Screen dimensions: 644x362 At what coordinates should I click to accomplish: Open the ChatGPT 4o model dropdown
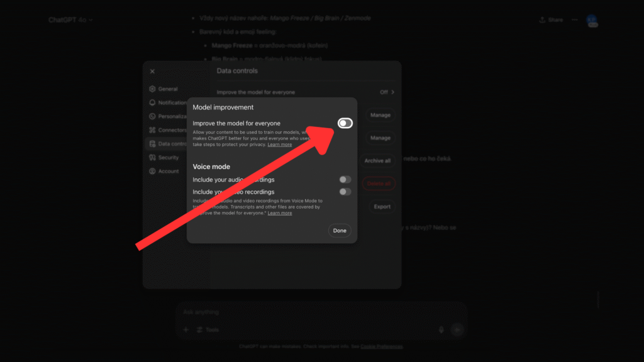point(70,19)
